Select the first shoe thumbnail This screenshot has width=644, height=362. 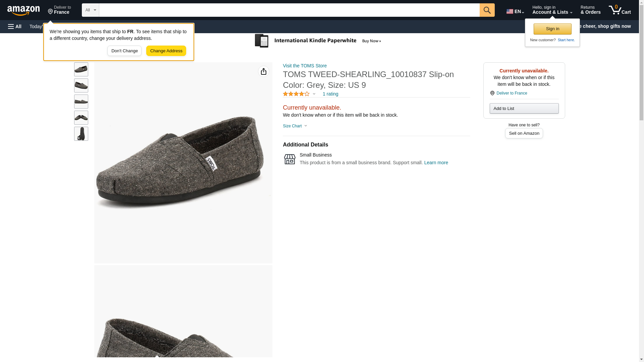click(x=81, y=69)
